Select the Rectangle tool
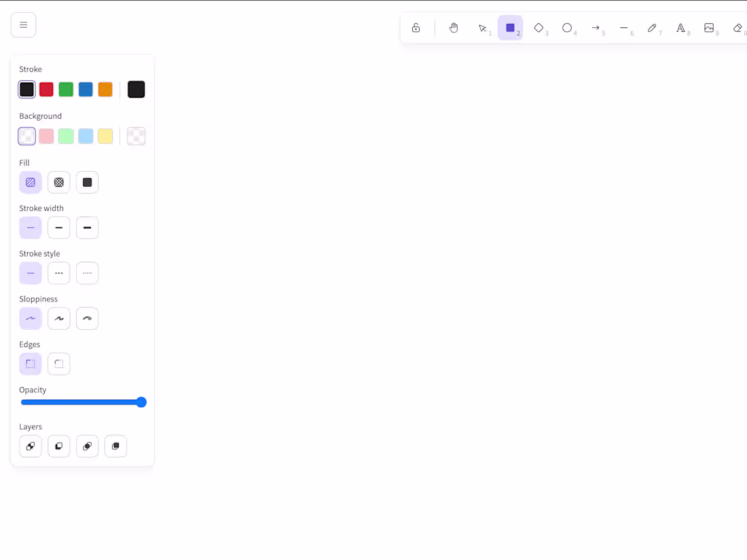This screenshot has height=560, width=747. point(511,28)
